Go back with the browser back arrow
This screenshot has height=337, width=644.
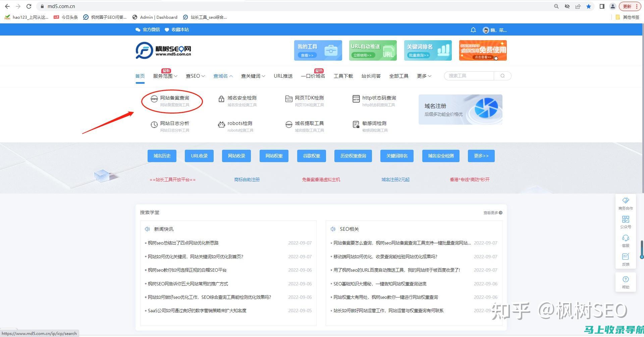7,6
